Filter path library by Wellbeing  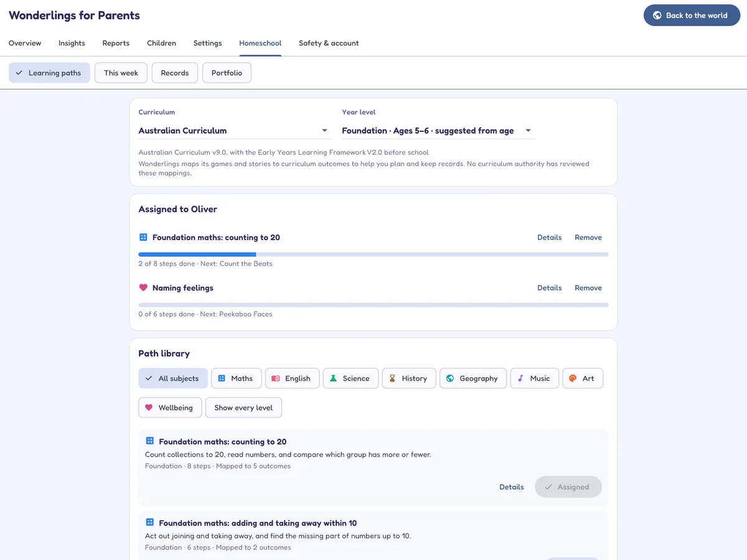click(x=170, y=408)
